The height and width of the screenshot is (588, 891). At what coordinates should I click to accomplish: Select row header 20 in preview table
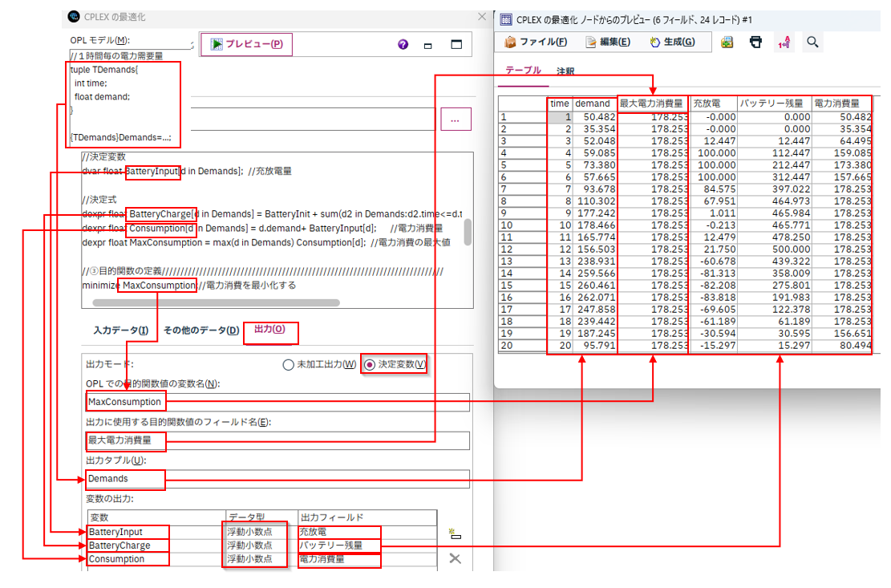(523, 346)
